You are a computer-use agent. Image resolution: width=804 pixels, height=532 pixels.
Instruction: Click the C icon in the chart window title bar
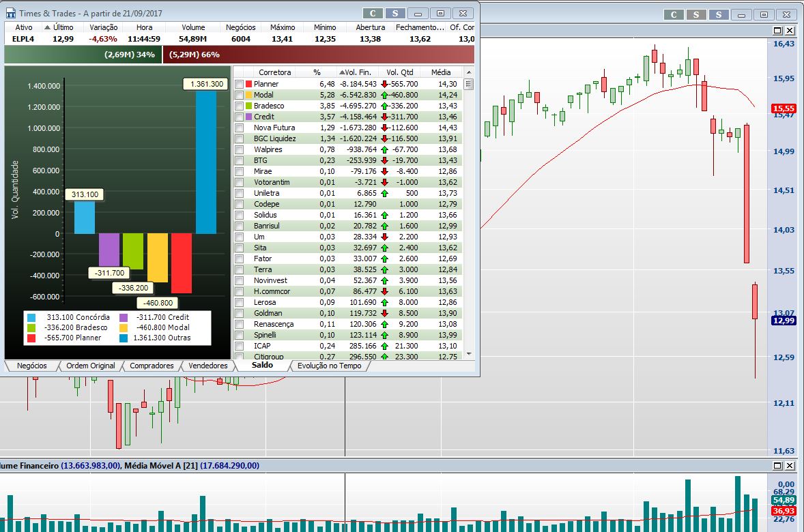pos(674,14)
